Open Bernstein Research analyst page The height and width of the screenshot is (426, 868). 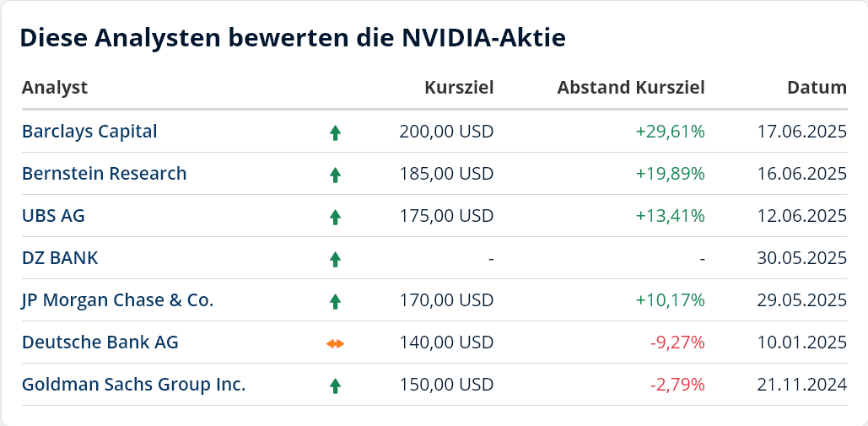[x=104, y=174]
